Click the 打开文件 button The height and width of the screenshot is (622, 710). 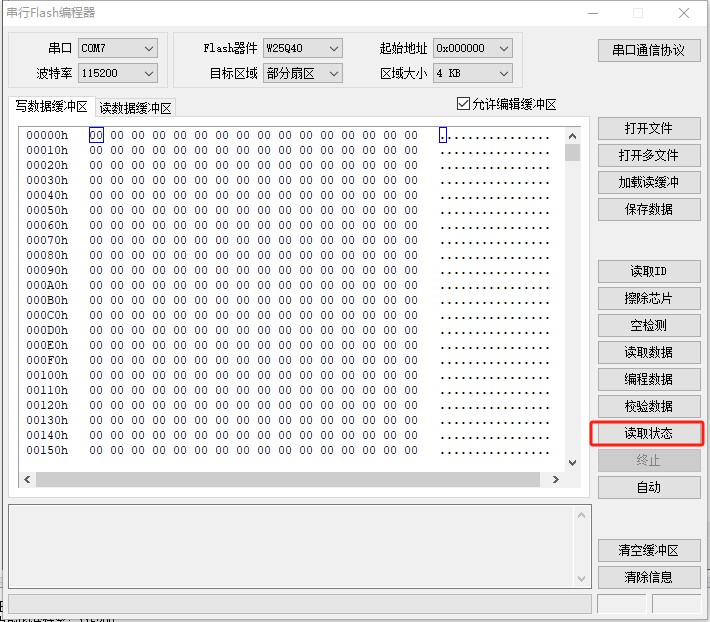pyautogui.click(x=648, y=129)
